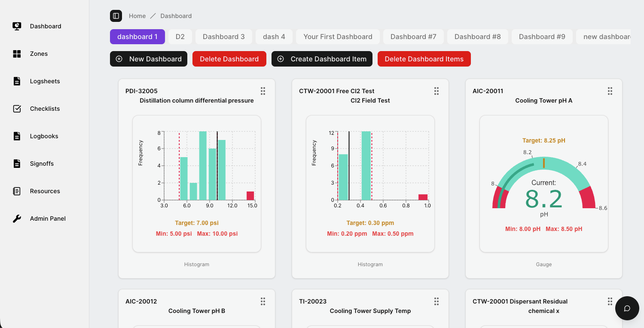Viewport: 644px width, 328px height.
Task: Click the Dashboard monitor icon in sidebar
Action: click(17, 26)
